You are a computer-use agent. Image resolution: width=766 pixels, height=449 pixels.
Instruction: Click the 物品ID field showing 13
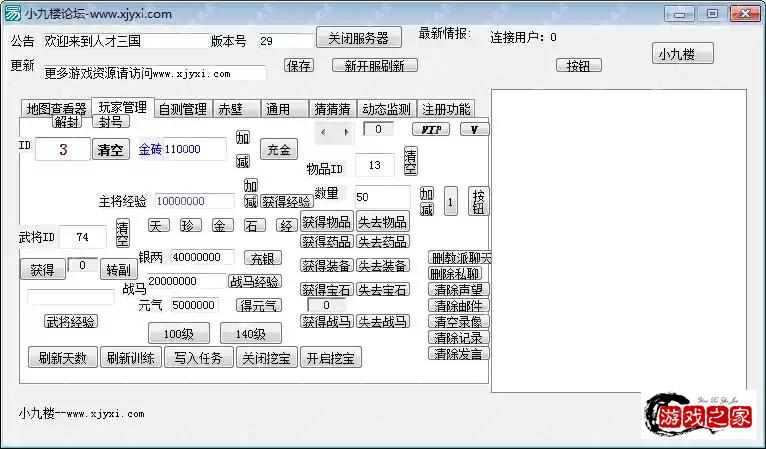[x=375, y=165]
